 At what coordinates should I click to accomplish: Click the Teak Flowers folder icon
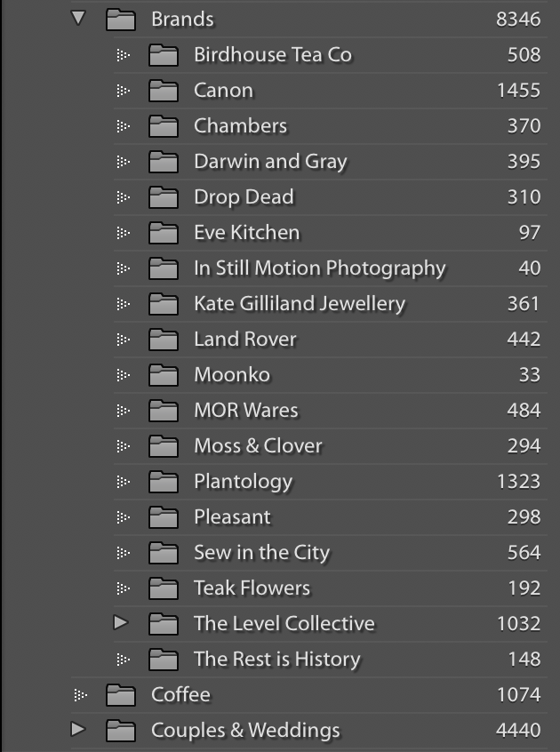tap(164, 588)
